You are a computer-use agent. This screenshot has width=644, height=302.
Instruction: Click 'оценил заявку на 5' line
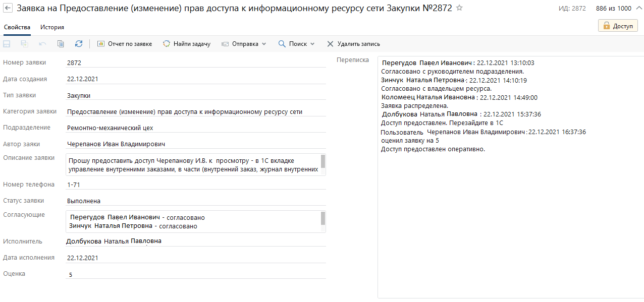[410, 141]
